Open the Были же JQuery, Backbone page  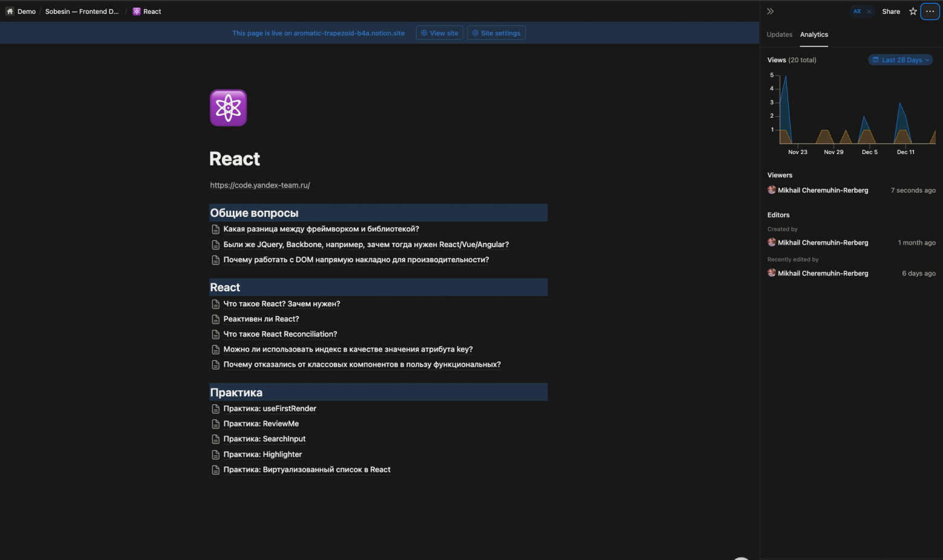point(366,245)
